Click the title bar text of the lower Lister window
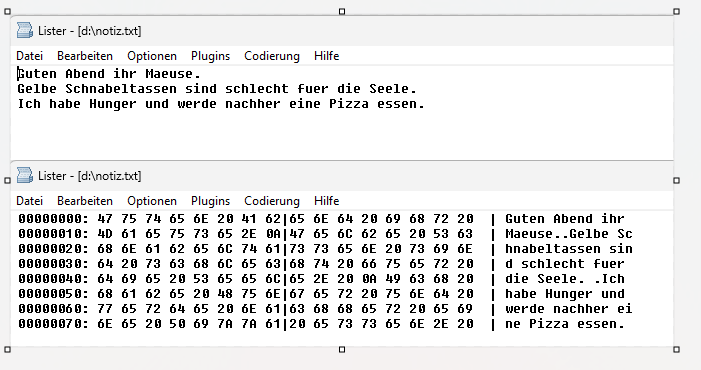 [x=89, y=176]
